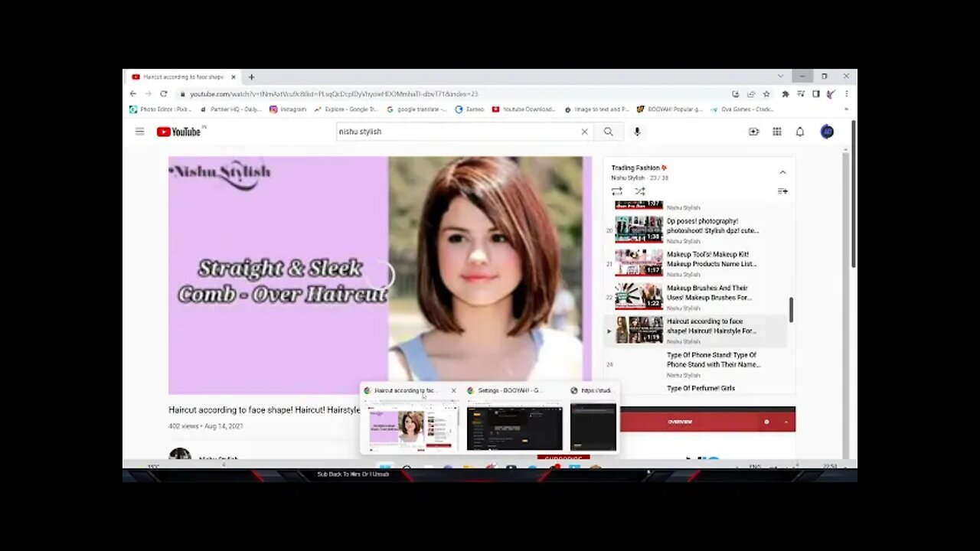Play the Type Of Phone Stand playlist video
The height and width of the screenshot is (551, 980).
coord(696,364)
